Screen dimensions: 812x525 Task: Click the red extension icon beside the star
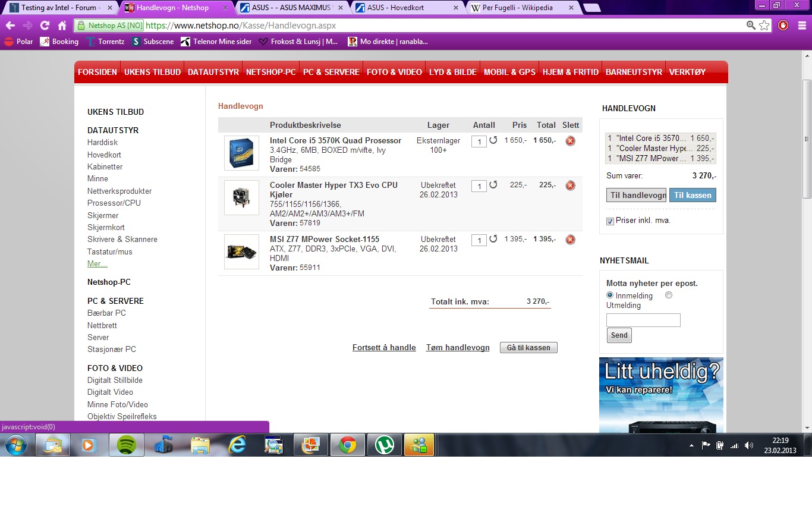pyautogui.click(x=783, y=26)
